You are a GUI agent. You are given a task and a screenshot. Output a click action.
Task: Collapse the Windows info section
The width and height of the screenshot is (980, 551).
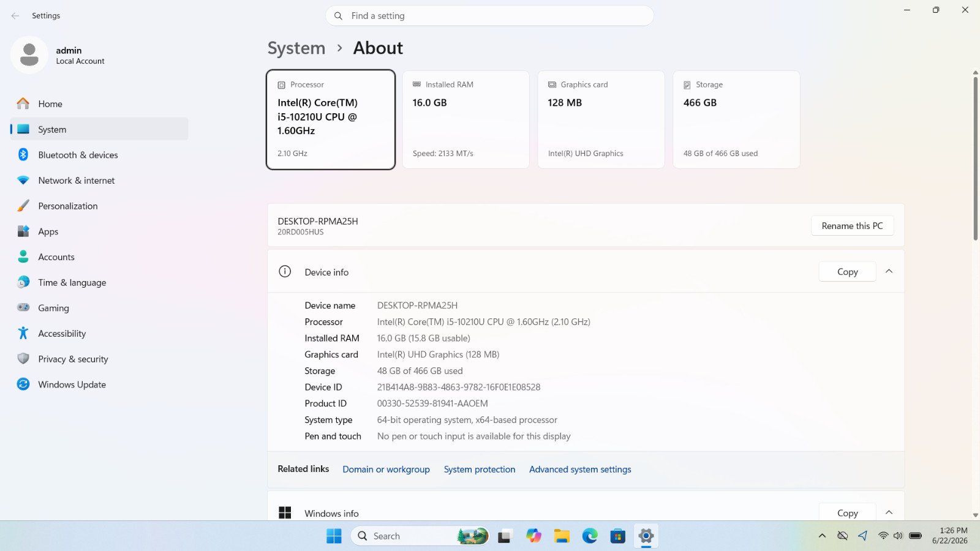(889, 512)
